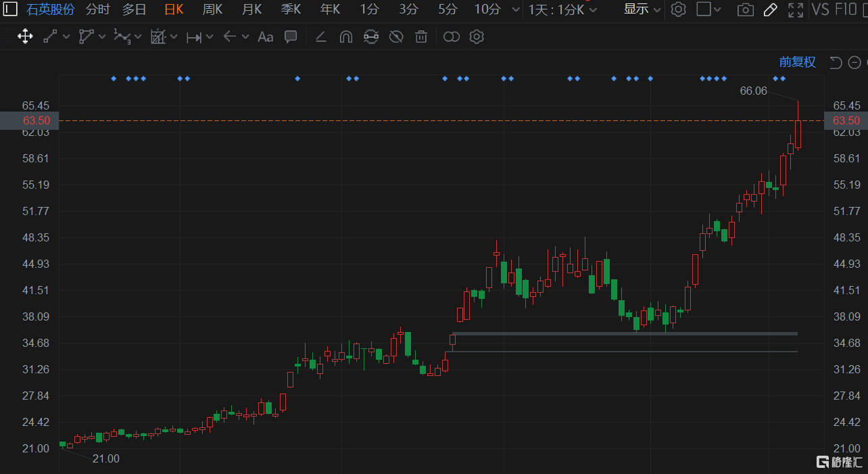Select the polygon shape drawing tool
The width and height of the screenshot is (868, 474).
pos(86,37)
